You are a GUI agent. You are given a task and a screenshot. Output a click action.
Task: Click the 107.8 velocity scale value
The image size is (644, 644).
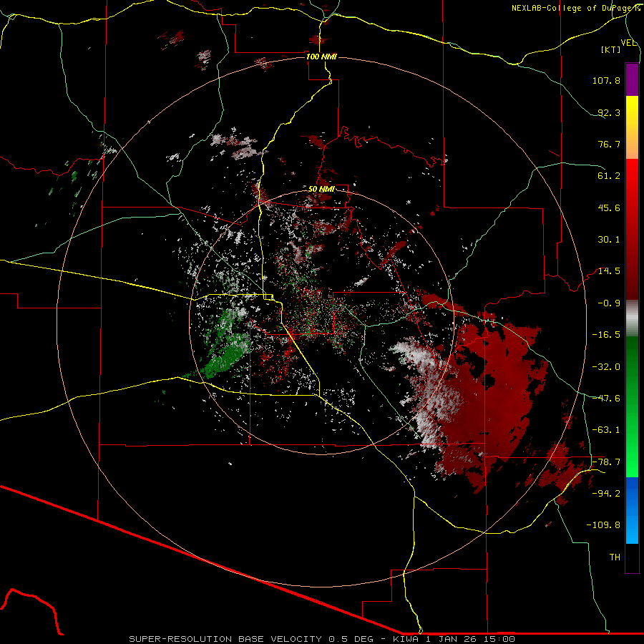pos(606,80)
